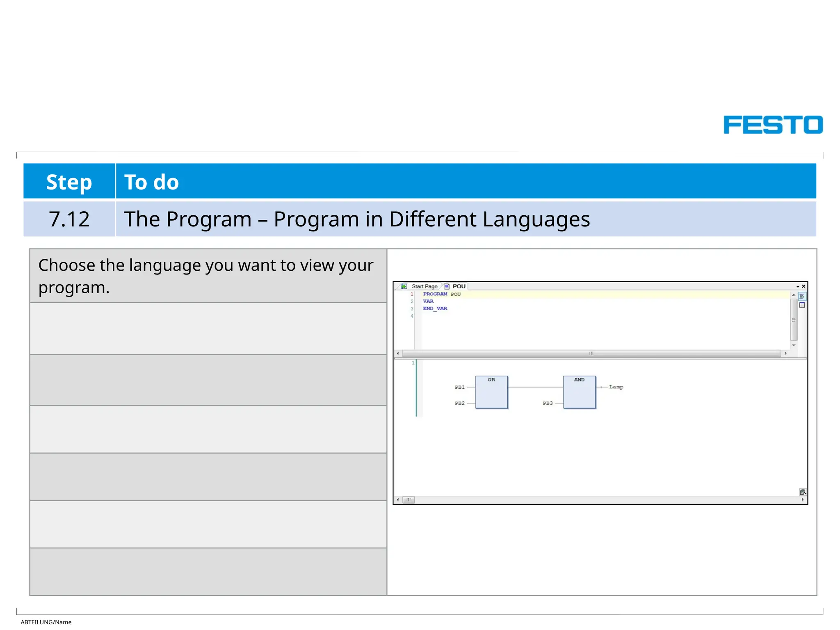
Task: Click the PB3 input variable
Action: [548, 403]
